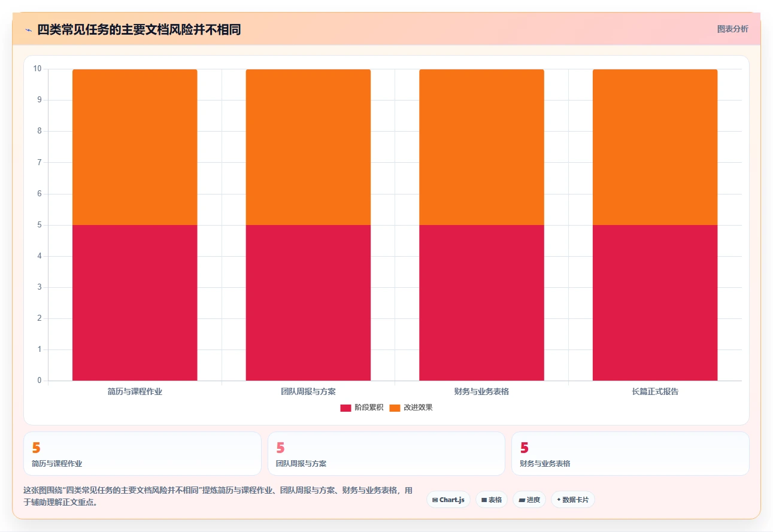Screen dimensions: 773x532
Task: Click the Chart.js tag pill
Action: 448,500
